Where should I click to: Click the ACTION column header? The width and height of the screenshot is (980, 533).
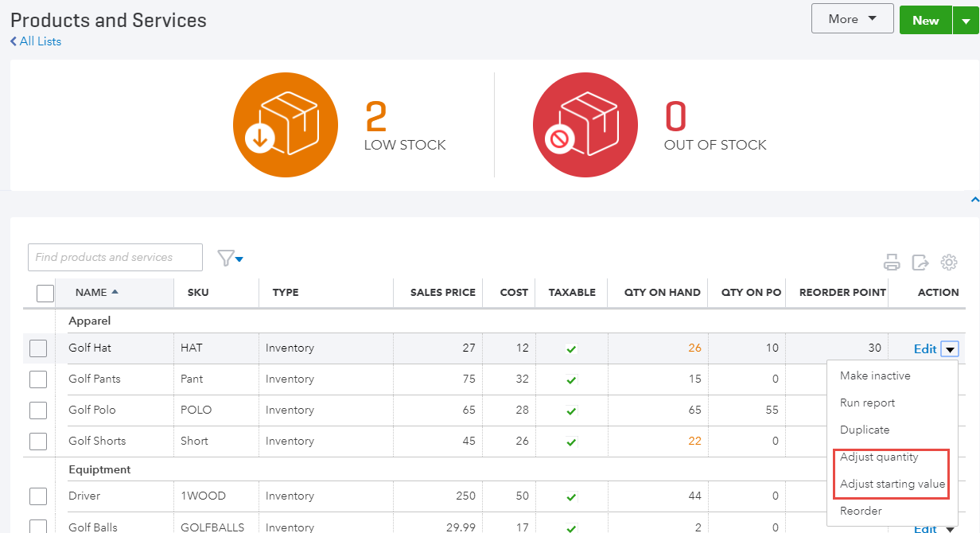(939, 292)
